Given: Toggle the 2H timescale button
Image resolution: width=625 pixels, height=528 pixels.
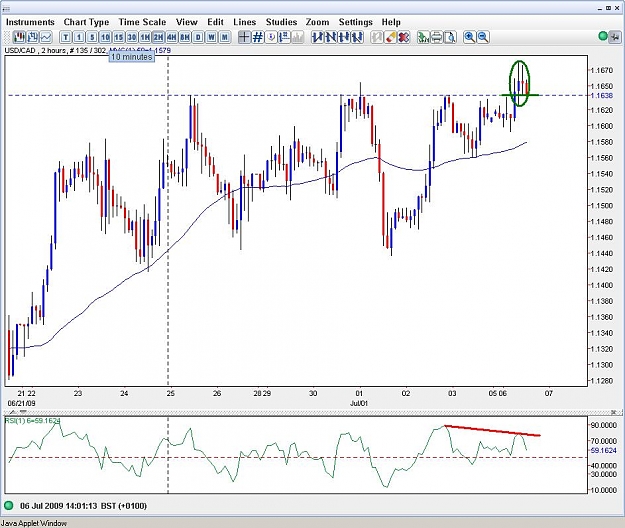Looking at the screenshot, I should click(x=158, y=37).
